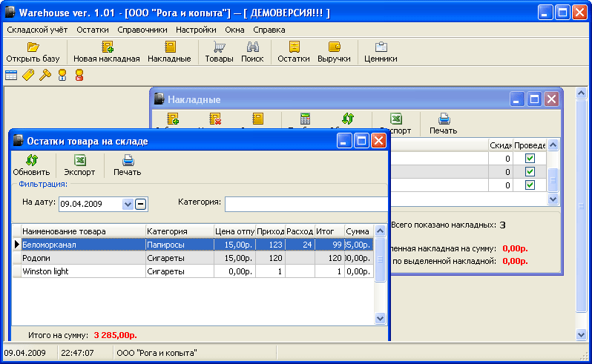Click Цена отпу column header

pos(235,231)
